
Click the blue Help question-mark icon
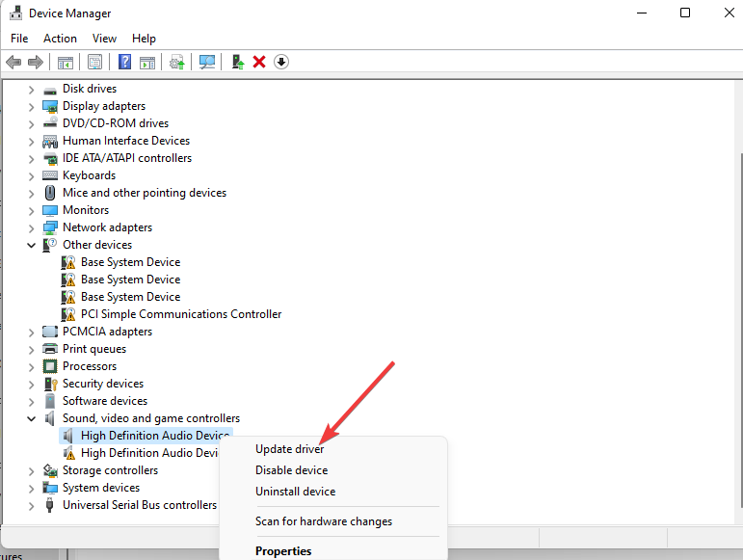[x=124, y=62]
